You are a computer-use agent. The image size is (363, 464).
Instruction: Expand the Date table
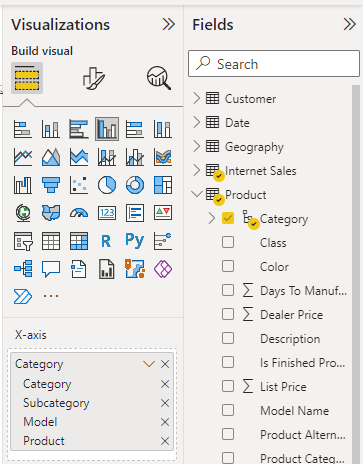pyautogui.click(x=197, y=122)
